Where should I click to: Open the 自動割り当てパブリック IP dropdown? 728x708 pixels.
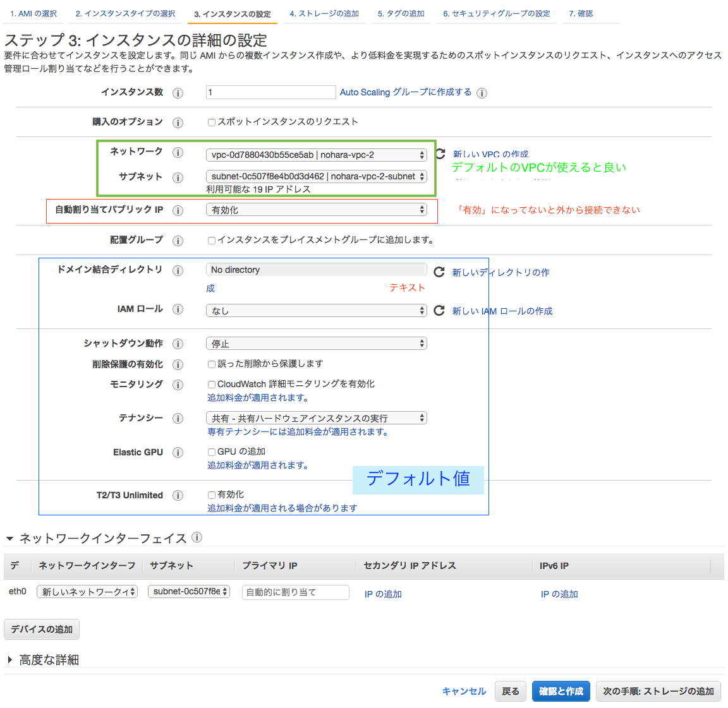317,210
